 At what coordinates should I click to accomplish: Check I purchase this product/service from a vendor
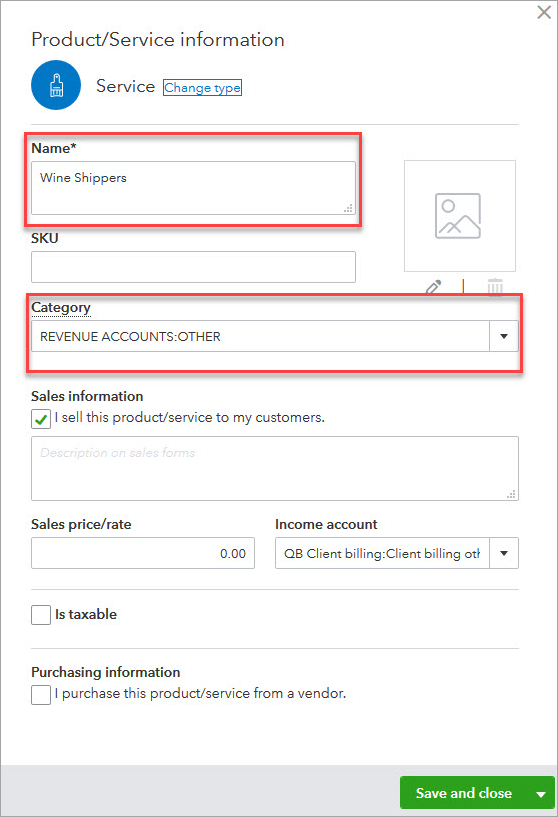(x=41, y=695)
